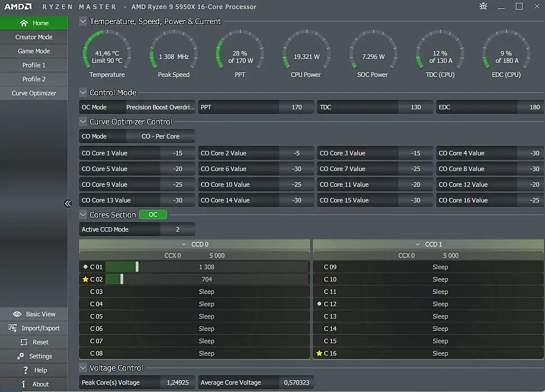The image size is (545, 392).
Task: Collapse Curve Optimizer Control section
Action: point(83,122)
